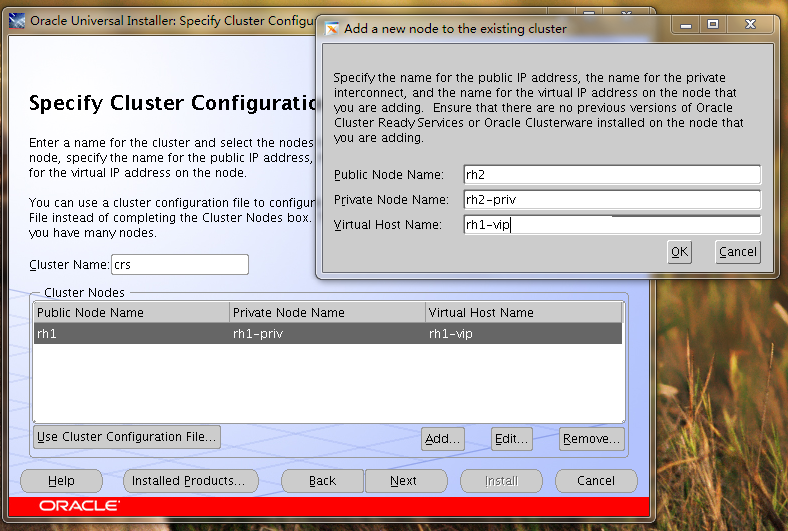Click the Edit... button under Cluster Nodes

click(512, 439)
